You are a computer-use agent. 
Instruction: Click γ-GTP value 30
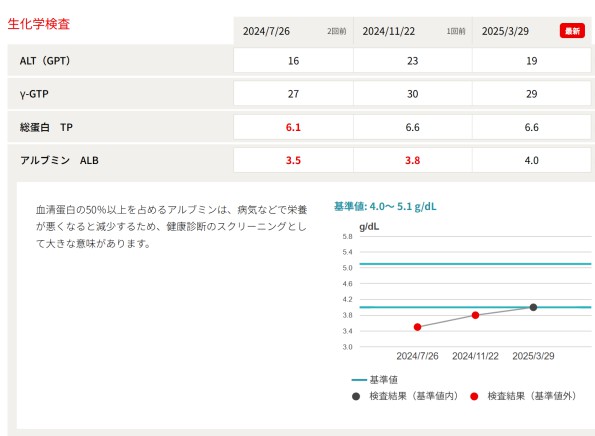[412, 94]
